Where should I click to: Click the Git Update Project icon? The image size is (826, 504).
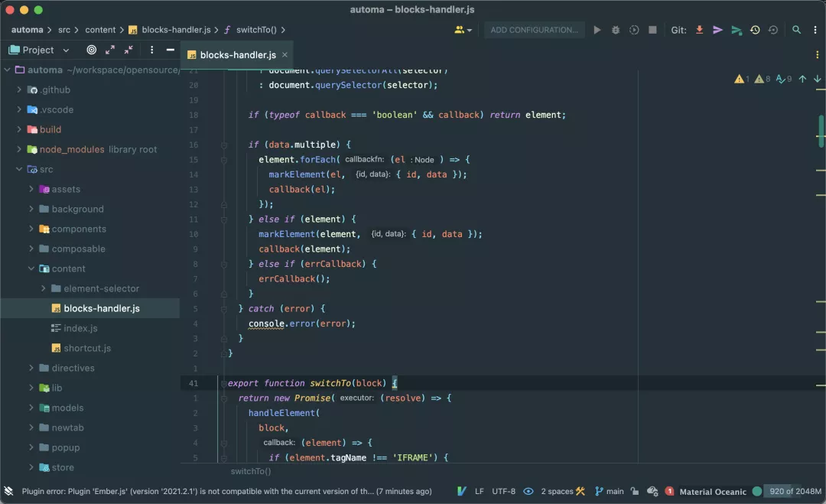pyautogui.click(x=699, y=30)
